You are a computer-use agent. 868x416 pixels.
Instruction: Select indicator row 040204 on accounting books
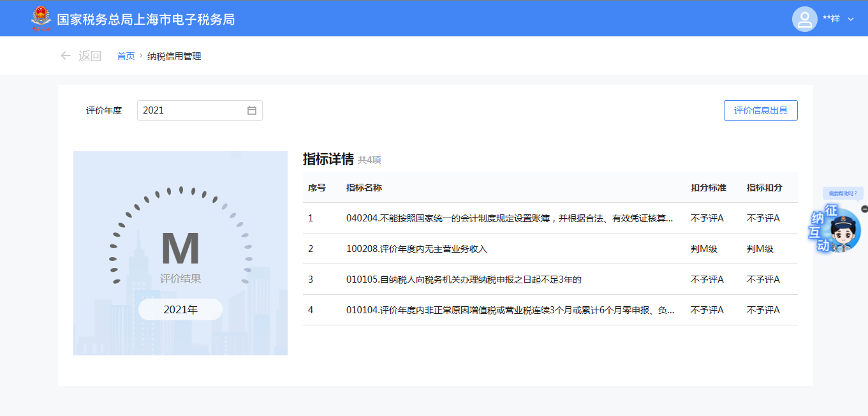[509, 218]
